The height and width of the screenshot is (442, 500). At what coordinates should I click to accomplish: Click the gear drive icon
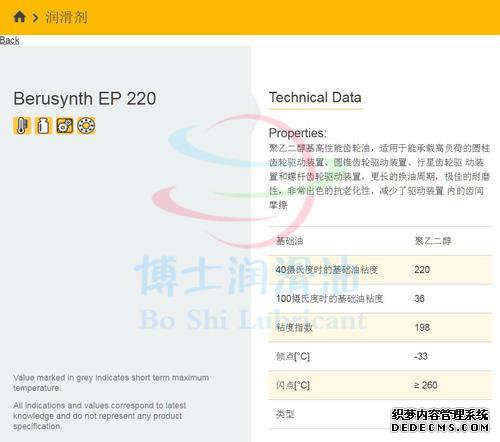coord(65,126)
